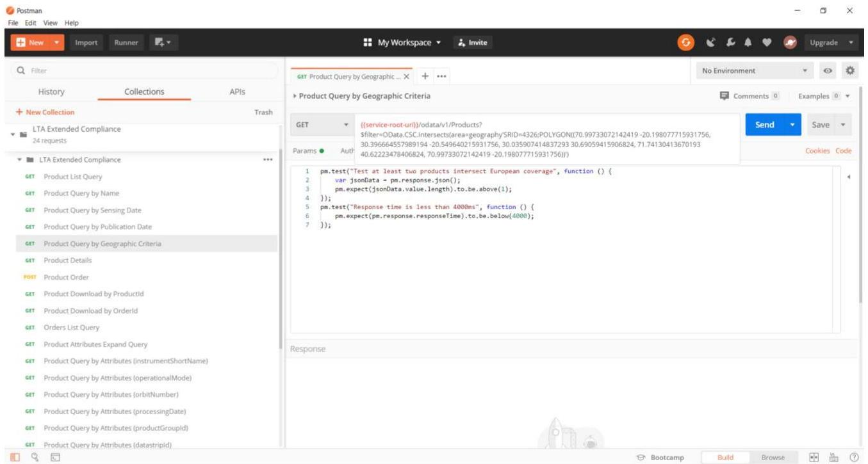Open Find and Replace in status bar
Image resolution: width=868 pixels, height=464 pixels.
click(35, 457)
